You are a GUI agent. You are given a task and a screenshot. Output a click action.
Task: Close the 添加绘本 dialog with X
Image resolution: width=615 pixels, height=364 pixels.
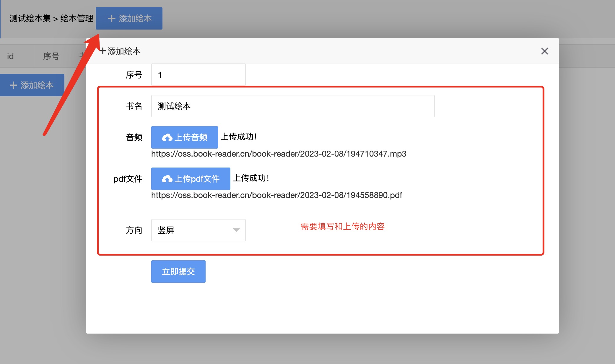tap(544, 51)
